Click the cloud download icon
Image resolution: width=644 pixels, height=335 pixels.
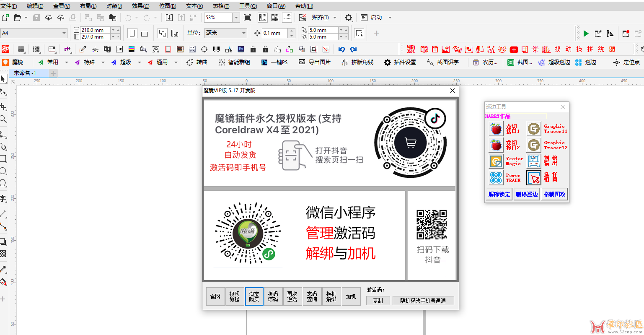49,18
